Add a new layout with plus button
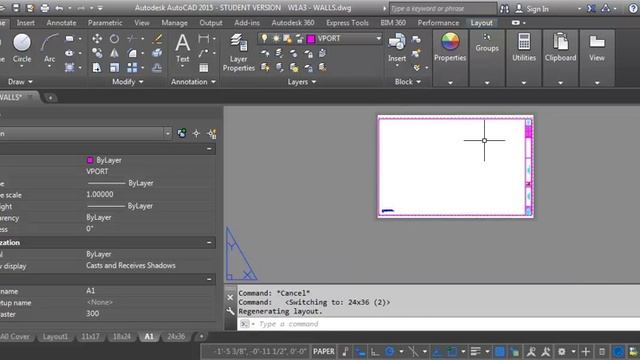 coord(201,336)
